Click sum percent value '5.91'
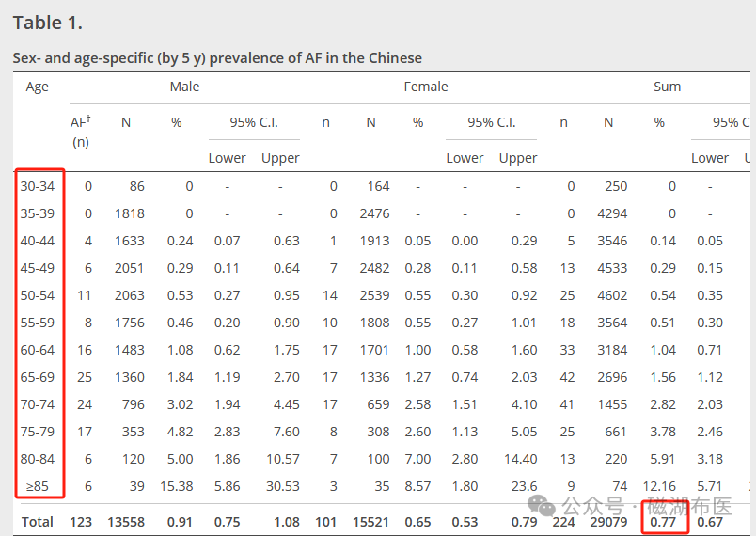The height and width of the screenshot is (536, 756). [x=663, y=458]
